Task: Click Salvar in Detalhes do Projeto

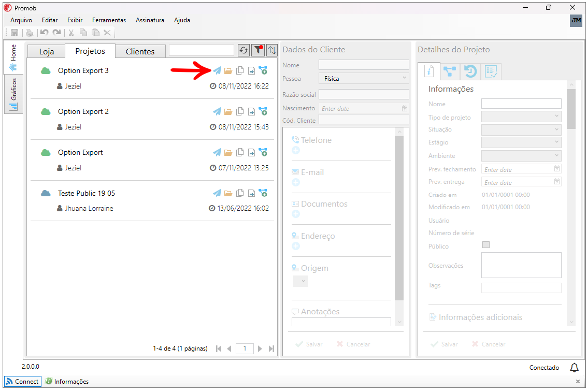Action: pos(445,344)
